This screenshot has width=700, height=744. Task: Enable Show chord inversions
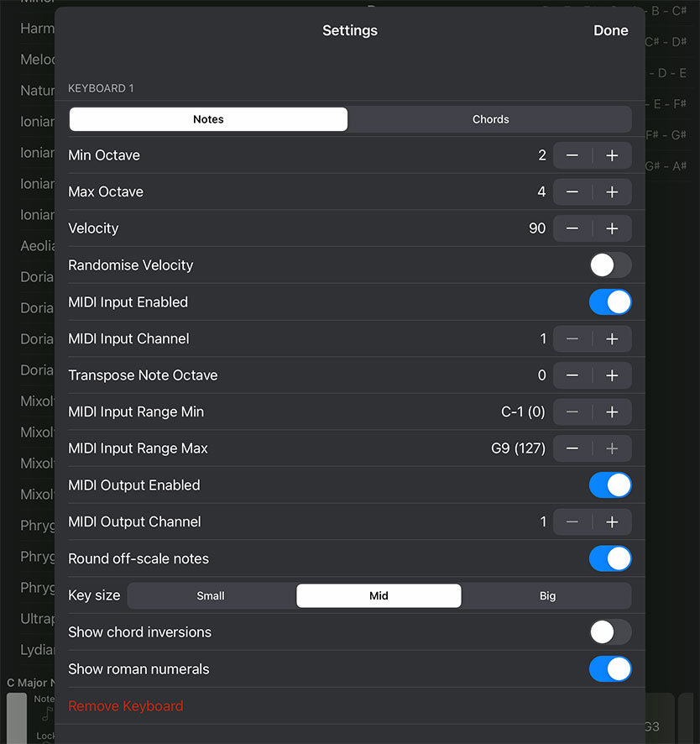point(610,632)
